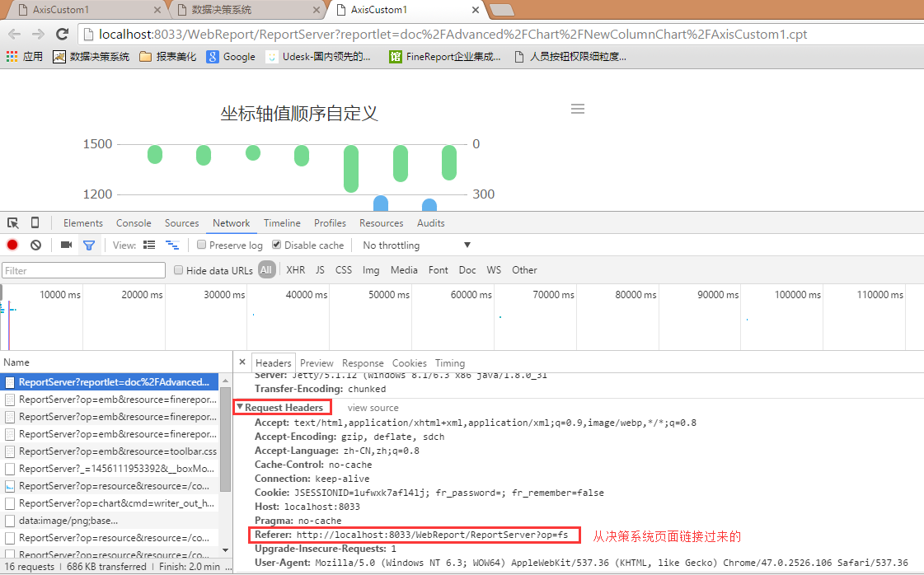The height and width of the screenshot is (575, 924).
Task: Toggle Hide data URLs checkbox
Action: [179, 270]
